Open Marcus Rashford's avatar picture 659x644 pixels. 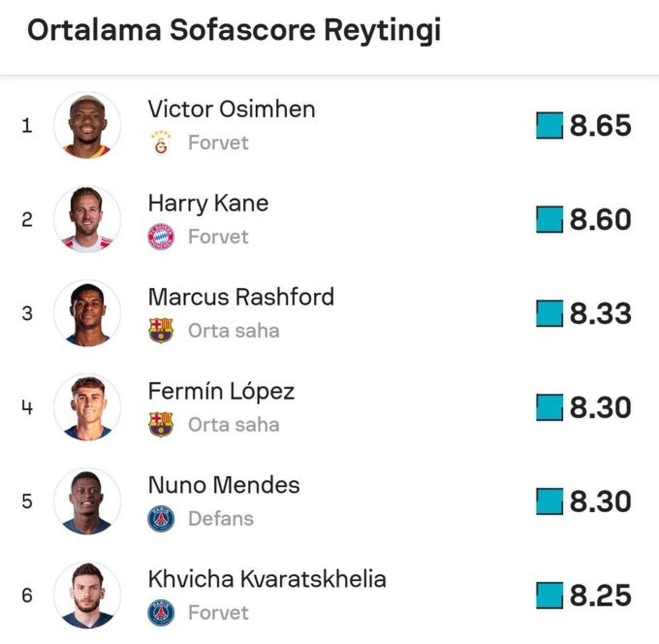click(x=87, y=314)
